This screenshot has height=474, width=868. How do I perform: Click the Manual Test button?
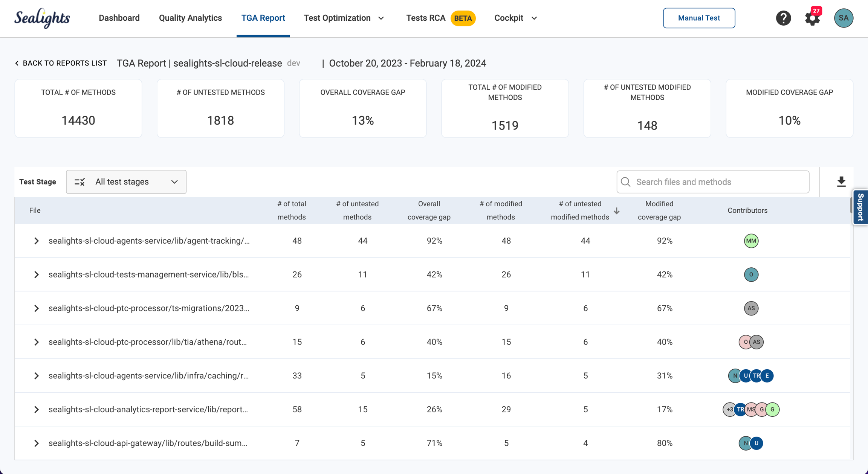point(699,18)
